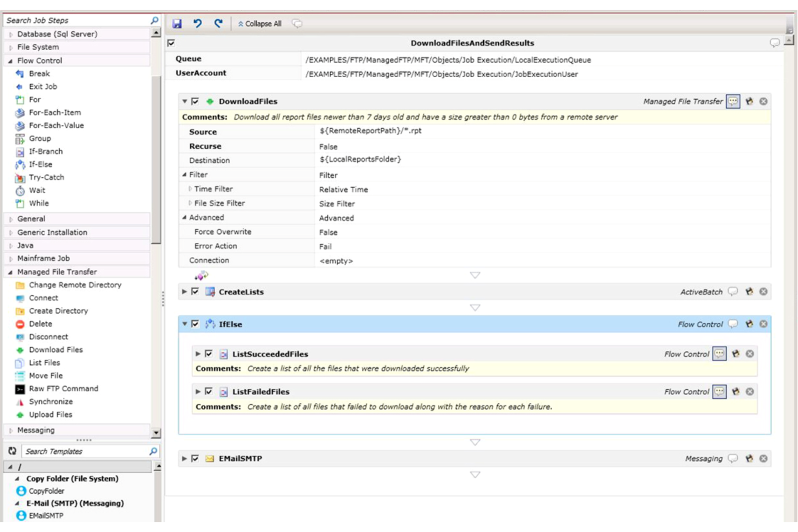Expand the Messaging category
This screenshot has width=798, height=532.
[x=11, y=430]
